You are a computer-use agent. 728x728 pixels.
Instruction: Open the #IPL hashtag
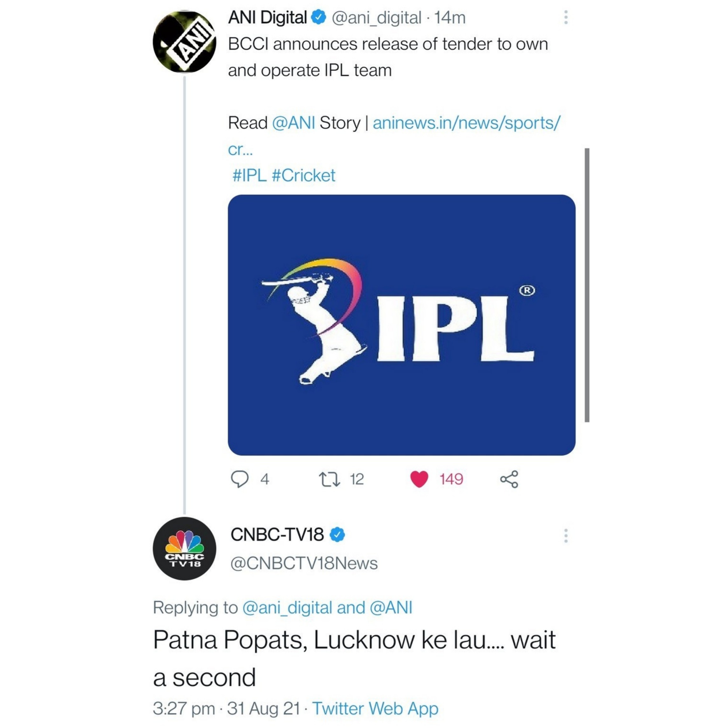(x=249, y=175)
